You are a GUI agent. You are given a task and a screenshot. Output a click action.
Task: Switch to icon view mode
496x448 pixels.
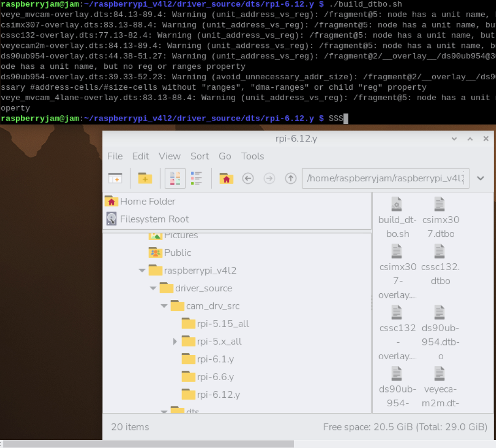(175, 178)
